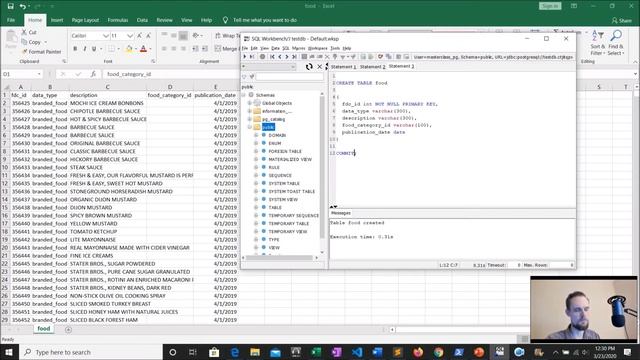
Task: Toggle Middle Align in Alignment group
Action: click(x=173, y=36)
